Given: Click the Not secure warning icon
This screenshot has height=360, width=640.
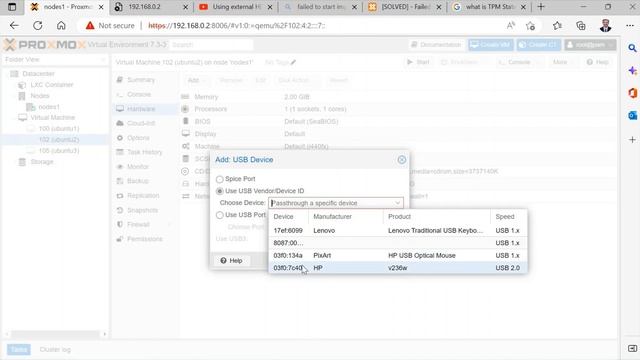Looking at the screenshot, I should 90,25.
